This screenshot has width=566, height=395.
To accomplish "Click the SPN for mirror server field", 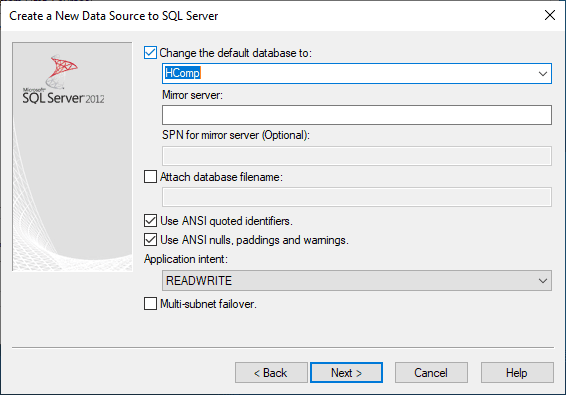I will [x=357, y=156].
